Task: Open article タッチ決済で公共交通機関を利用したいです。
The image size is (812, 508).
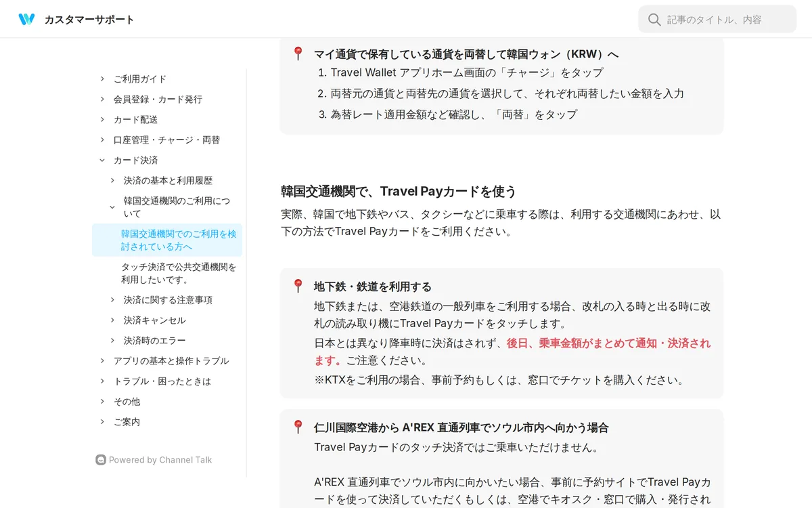Action: pos(179,273)
